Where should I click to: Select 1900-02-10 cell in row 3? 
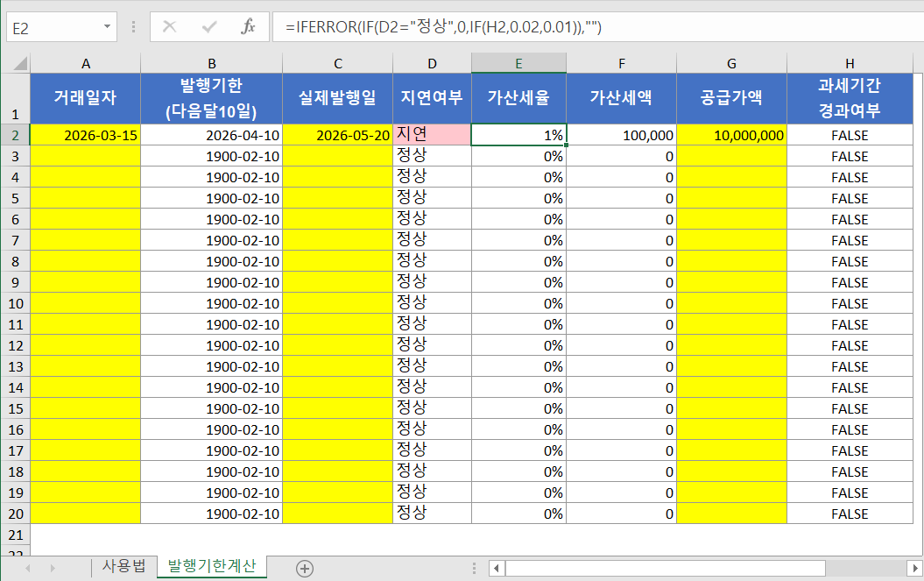point(212,156)
